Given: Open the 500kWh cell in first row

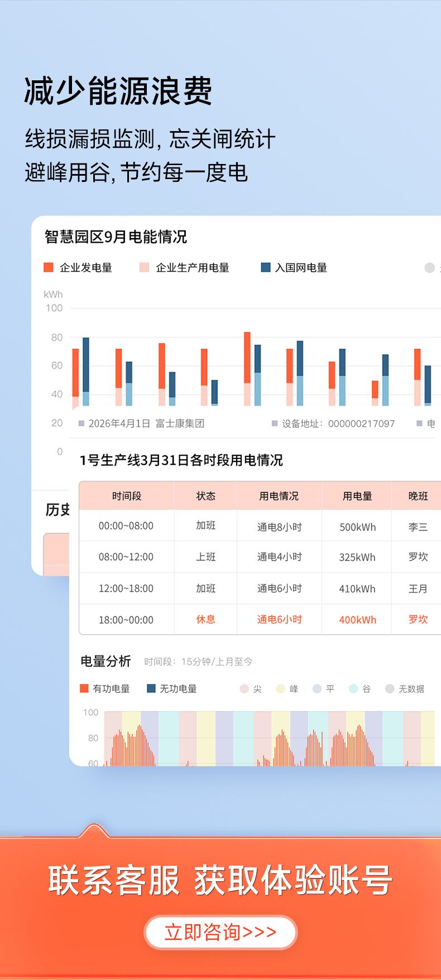Looking at the screenshot, I should coord(357,527).
